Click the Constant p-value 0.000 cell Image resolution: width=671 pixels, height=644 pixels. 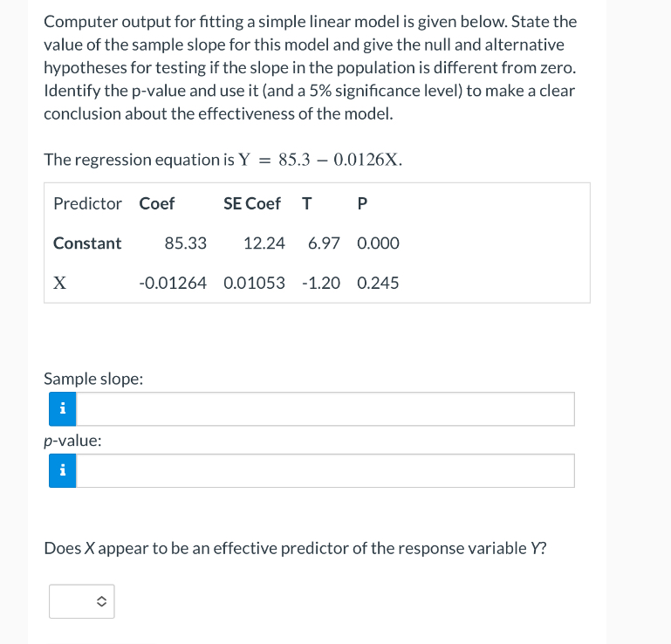click(x=378, y=243)
